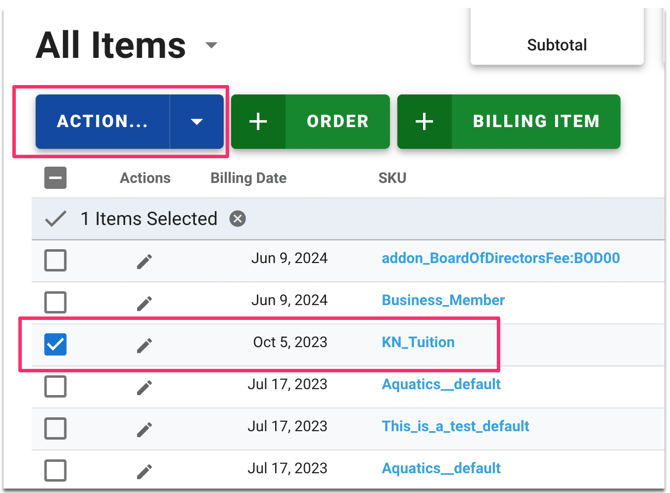Click plus icon on Order button
Image resolution: width=670 pixels, height=493 pixels.
[x=258, y=122]
